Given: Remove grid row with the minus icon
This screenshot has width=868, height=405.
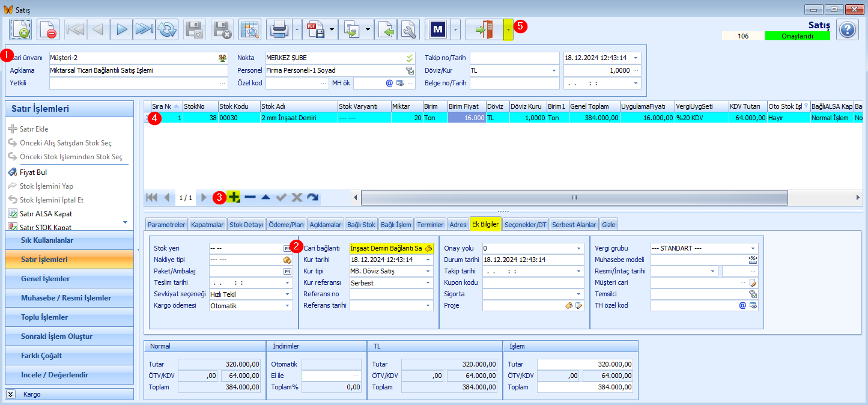Looking at the screenshot, I should 250,197.
